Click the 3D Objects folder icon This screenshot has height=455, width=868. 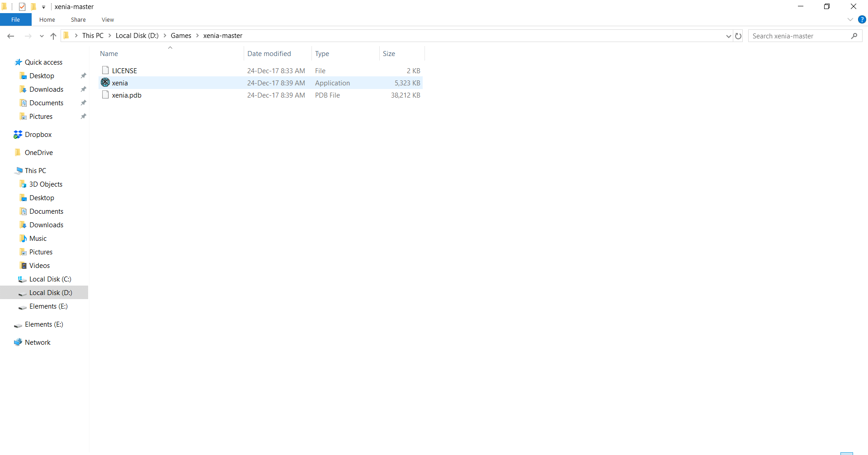(x=23, y=184)
